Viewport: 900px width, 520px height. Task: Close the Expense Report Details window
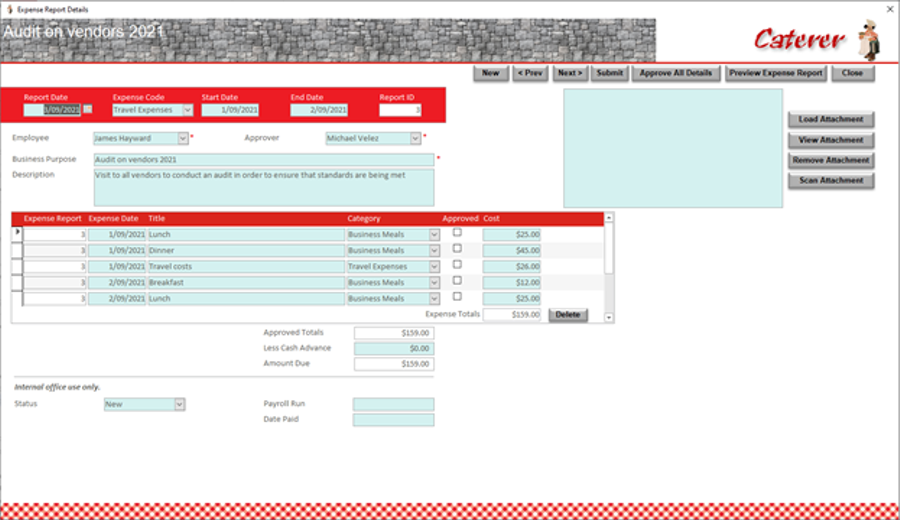[890, 9]
